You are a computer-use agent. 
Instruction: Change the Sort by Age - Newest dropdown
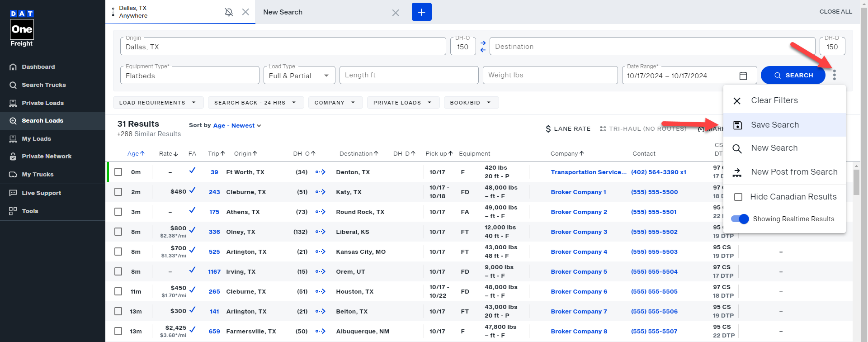pos(237,126)
